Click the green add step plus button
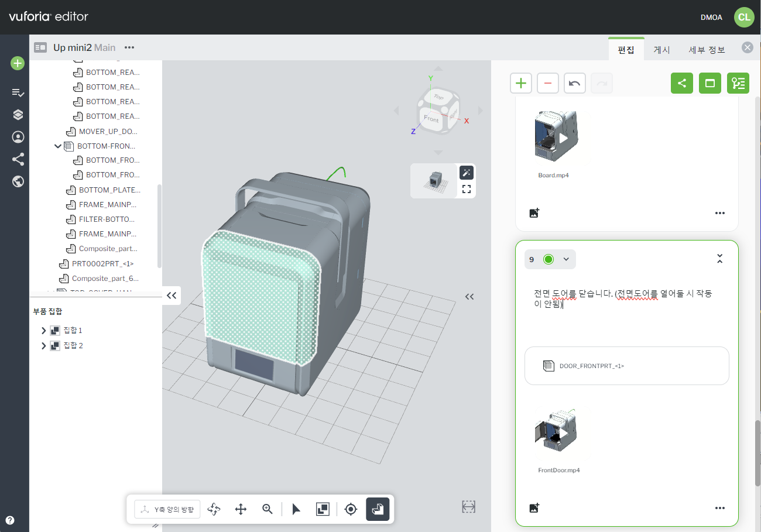Image resolution: width=761 pixels, height=532 pixels. click(520, 83)
